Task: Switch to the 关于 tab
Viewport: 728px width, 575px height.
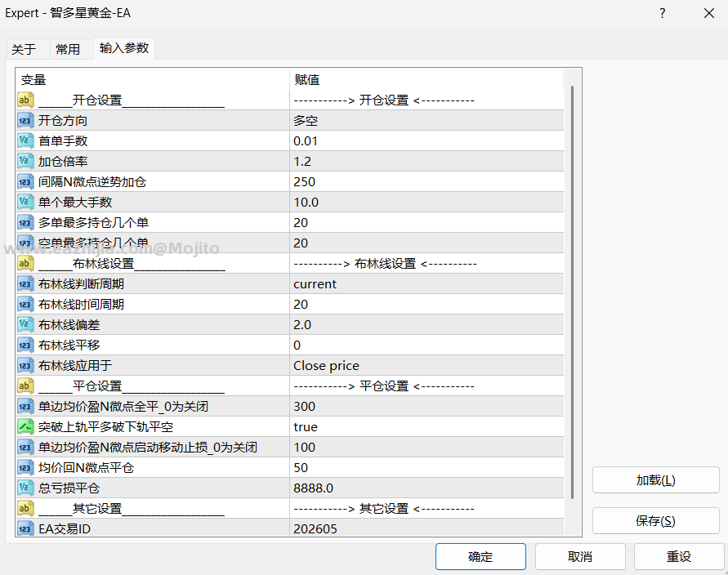Action: coord(24,49)
